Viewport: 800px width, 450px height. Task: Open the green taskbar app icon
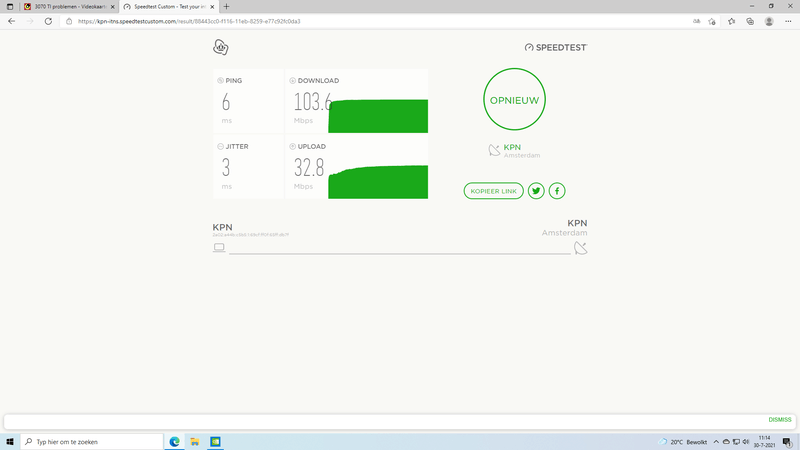point(215,442)
